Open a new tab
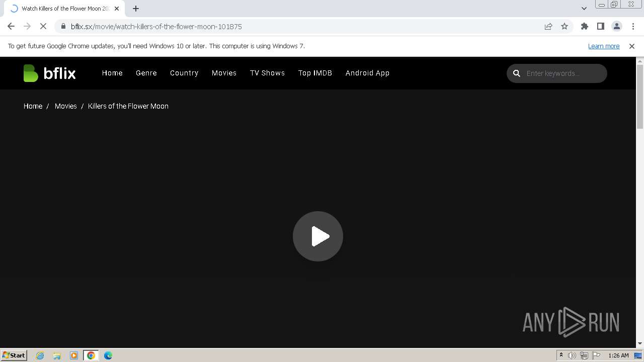 136,9
